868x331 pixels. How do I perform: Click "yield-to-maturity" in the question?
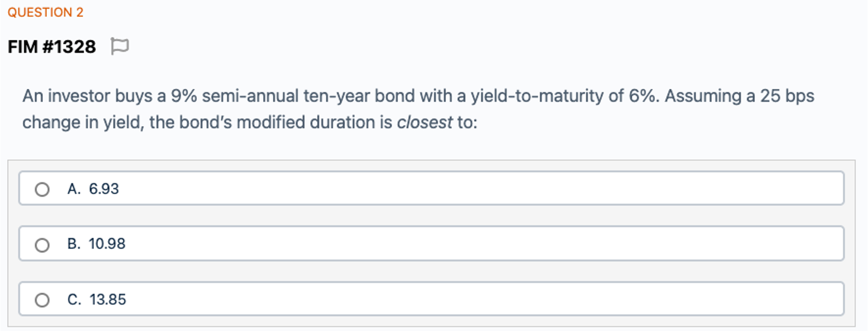[537, 96]
